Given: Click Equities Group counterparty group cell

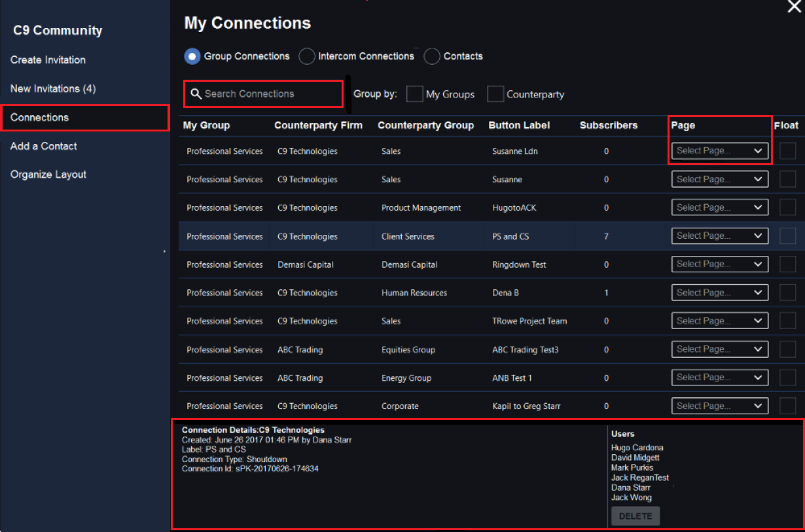Looking at the screenshot, I should tap(408, 350).
